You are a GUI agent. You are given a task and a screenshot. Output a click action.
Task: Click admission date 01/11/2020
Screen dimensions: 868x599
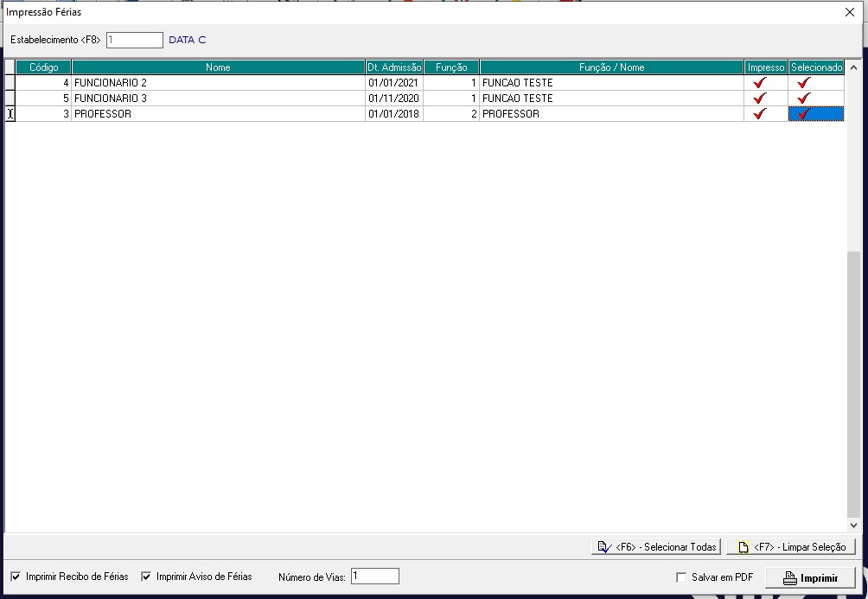(x=394, y=98)
